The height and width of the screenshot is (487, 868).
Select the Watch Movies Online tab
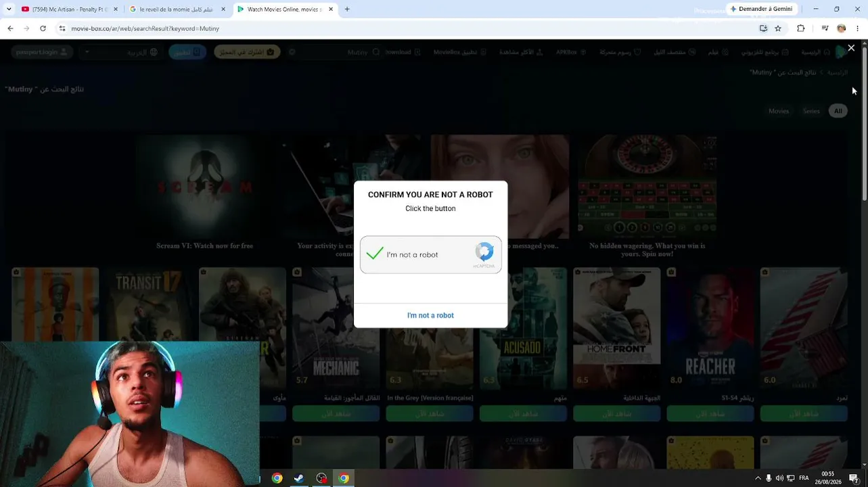coord(286,9)
